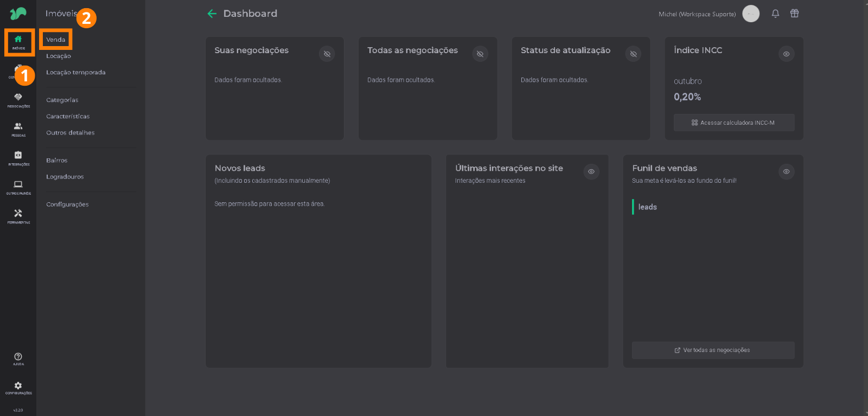Image resolution: width=868 pixels, height=416 pixels.
Task: Toggle visibility of Últimas interações no site
Action: (x=591, y=171)
